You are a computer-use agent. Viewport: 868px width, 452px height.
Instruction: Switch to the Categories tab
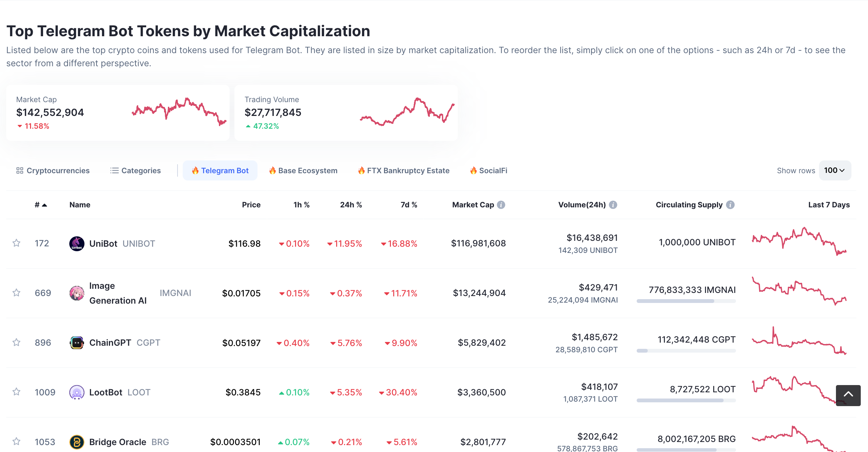point(135,170)
